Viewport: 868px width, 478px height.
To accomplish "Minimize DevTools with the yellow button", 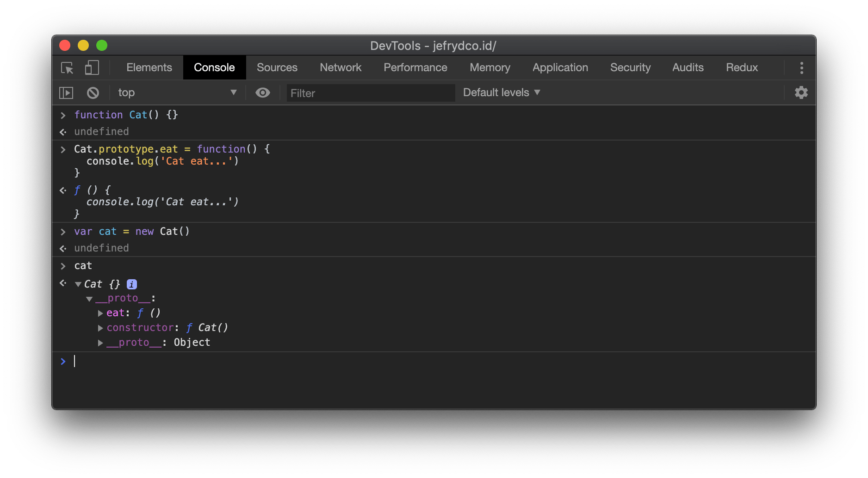I will [83, 45].
